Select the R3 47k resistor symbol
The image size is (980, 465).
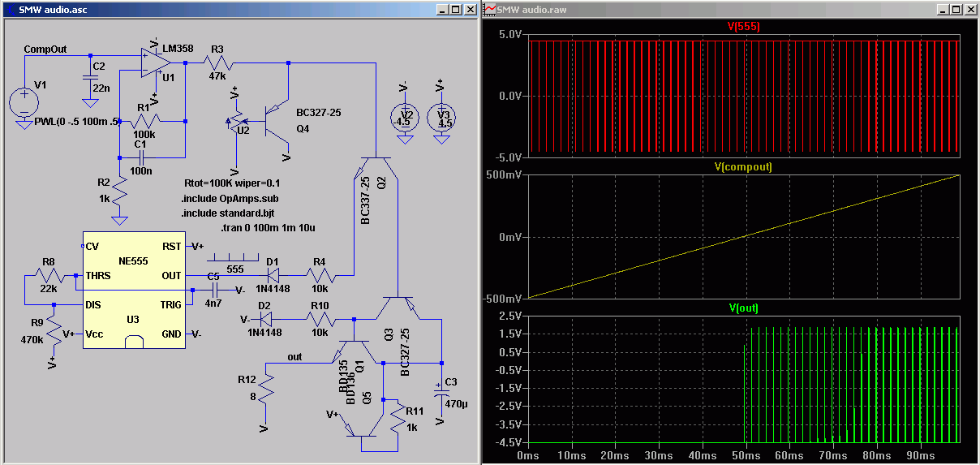coord(218,63)
